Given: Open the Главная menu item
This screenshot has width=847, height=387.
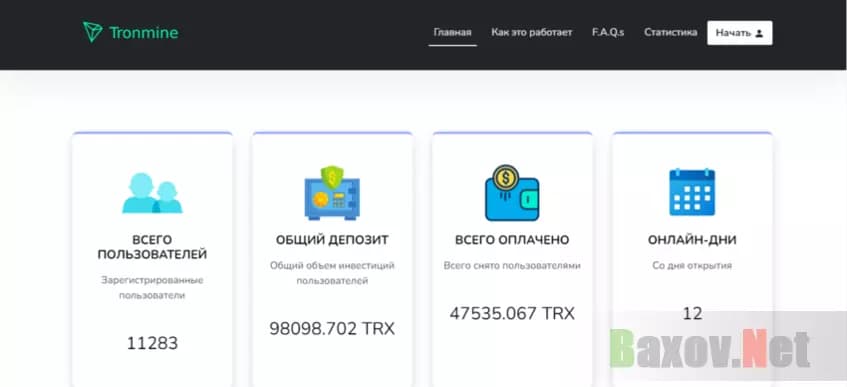Looking at the screenshot, I should (x=453, y=32).
